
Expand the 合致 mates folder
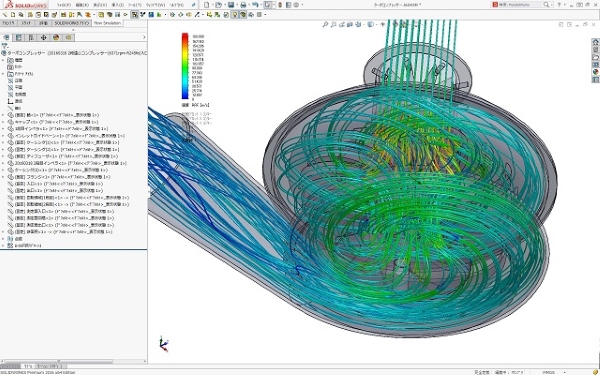pyautogui.click(x=3, y=238)
